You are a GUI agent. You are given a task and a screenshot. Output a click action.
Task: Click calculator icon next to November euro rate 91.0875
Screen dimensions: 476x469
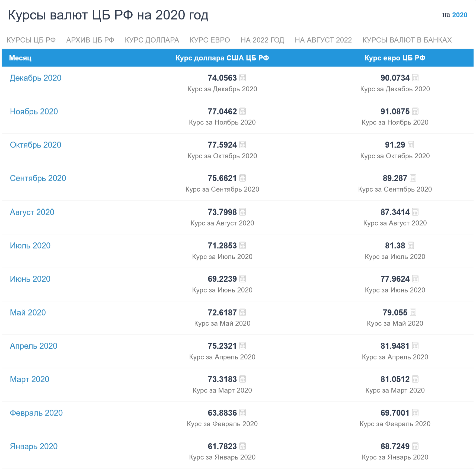(x=415, y=111)
